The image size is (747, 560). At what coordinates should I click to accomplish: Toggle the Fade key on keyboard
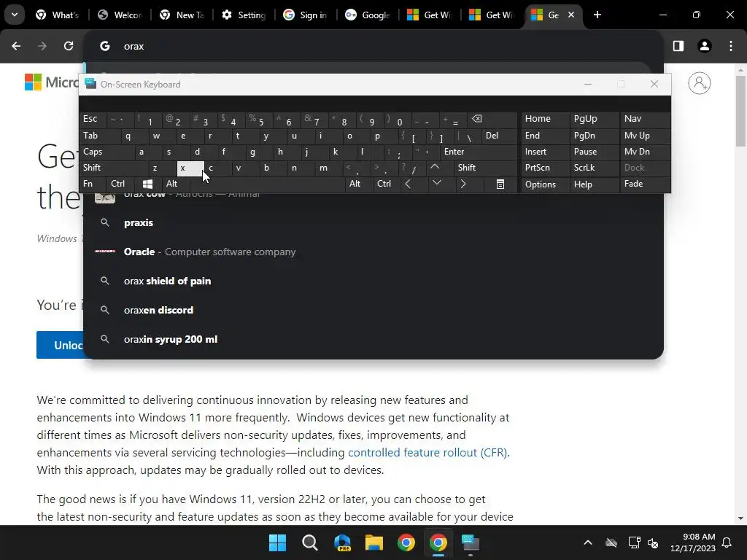(x=645, y=184)
